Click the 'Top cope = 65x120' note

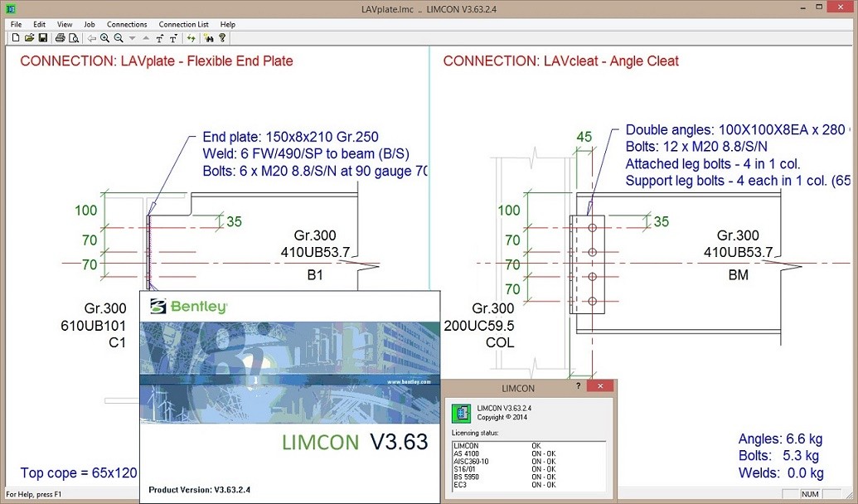(79, 472)
